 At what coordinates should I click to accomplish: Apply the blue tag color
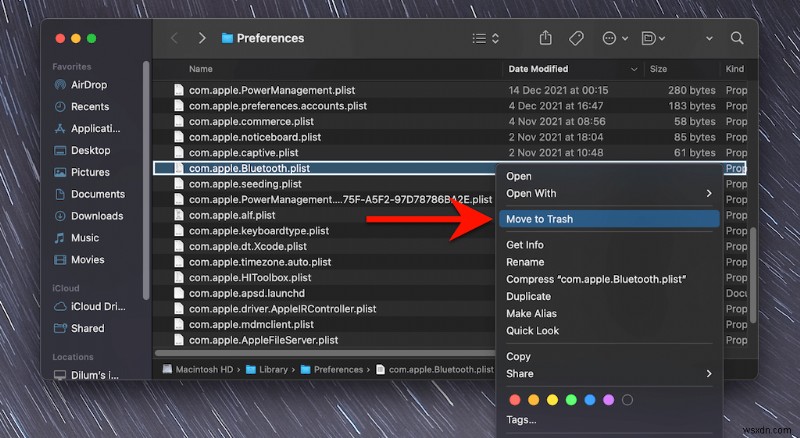tap(590, 400)
